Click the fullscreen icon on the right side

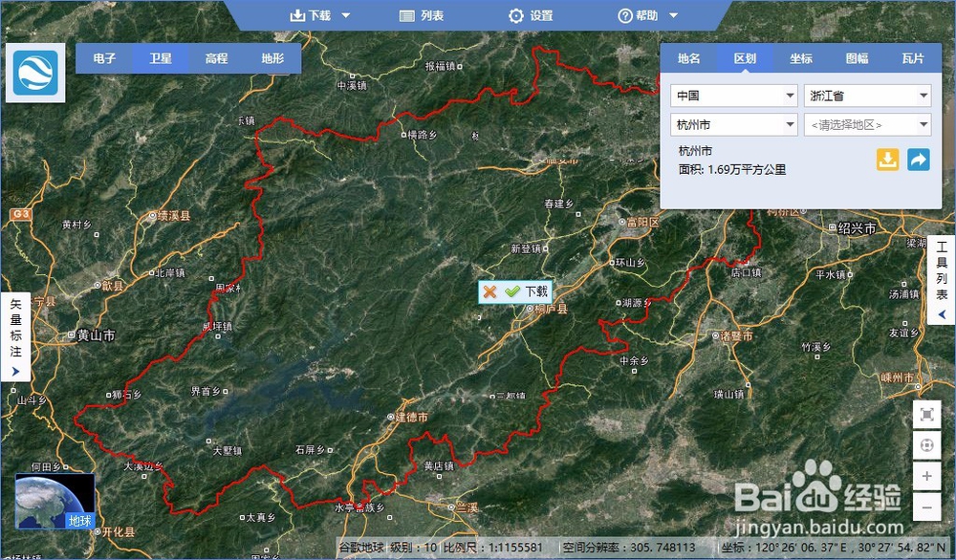(926, 416)
